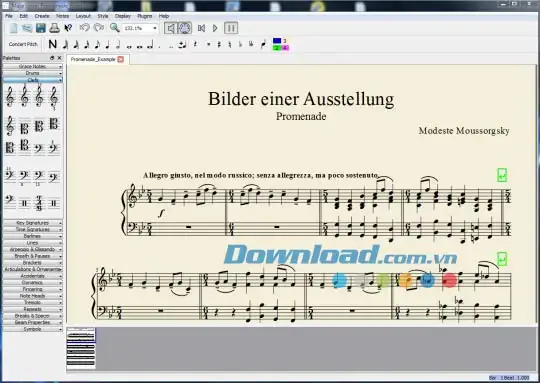Expand the Key Signatures palette
The width and height of the screenshot is (540, 383).
point(33,223)
